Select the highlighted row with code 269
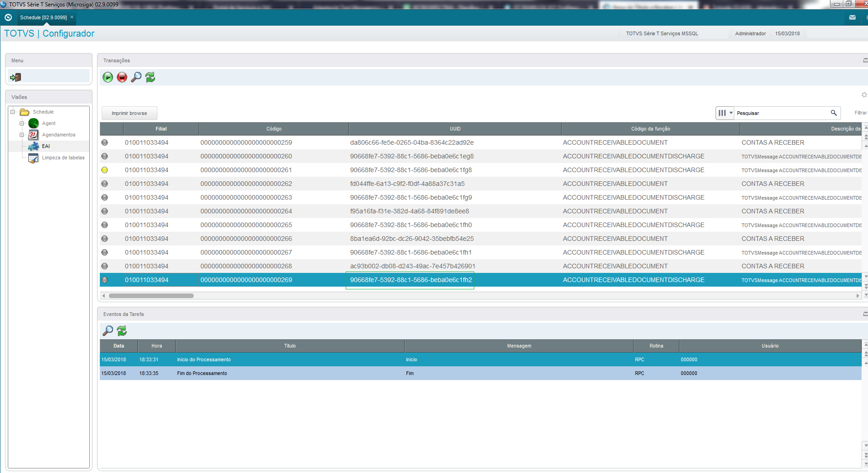The image size is (868, 473). coord(481,280)
